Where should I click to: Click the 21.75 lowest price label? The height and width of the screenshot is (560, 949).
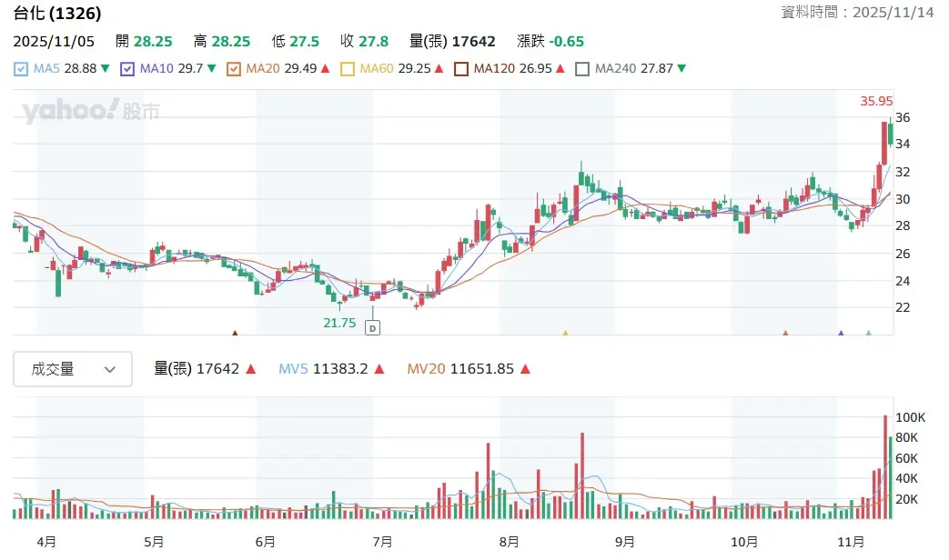[338, 323]
